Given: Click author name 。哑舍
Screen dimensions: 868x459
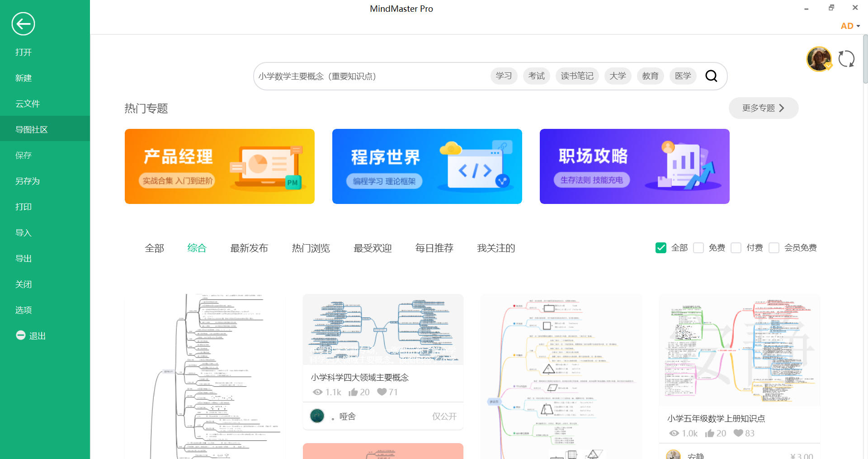Looking at the screenshot, I should (x=344, y=416).
